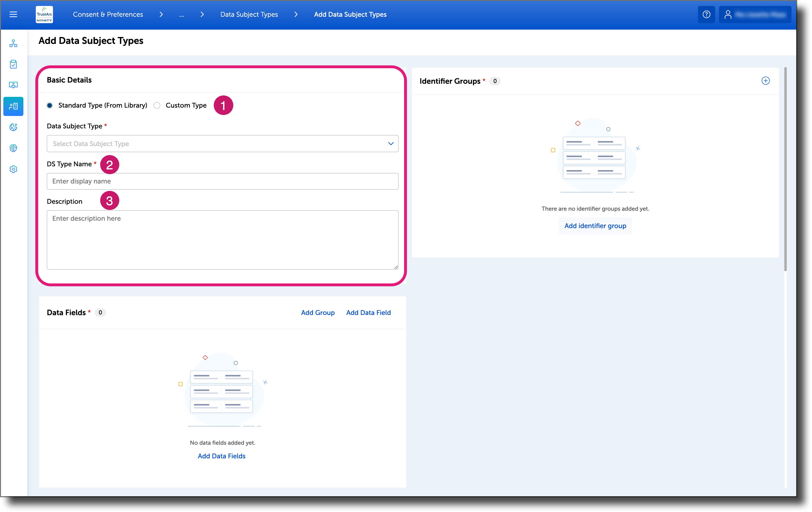Open the Data Subject Types sidebar icon

click(x=13, y=106)
